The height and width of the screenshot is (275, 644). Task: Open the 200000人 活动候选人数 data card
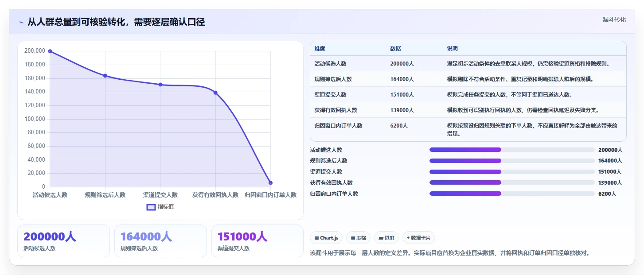pos(63,241)
